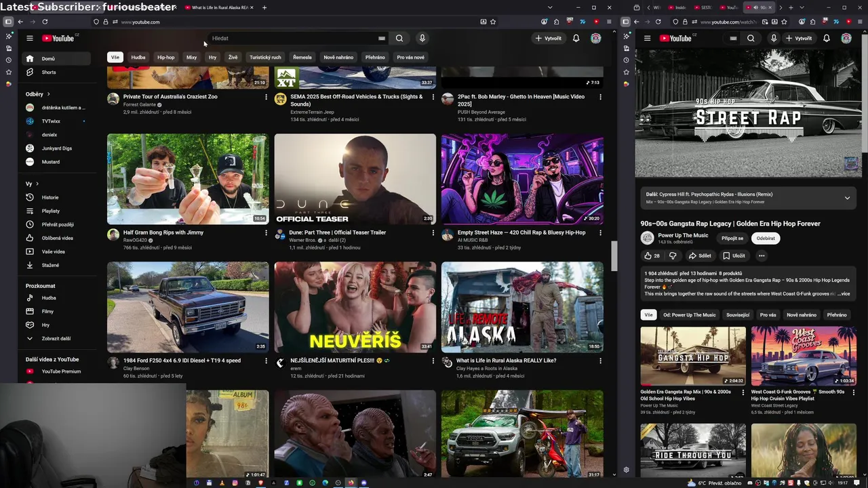Viewport: 868px width, 488px height.
Task: Click microphone voice search in right YouTube window
Action: (773, 39)
